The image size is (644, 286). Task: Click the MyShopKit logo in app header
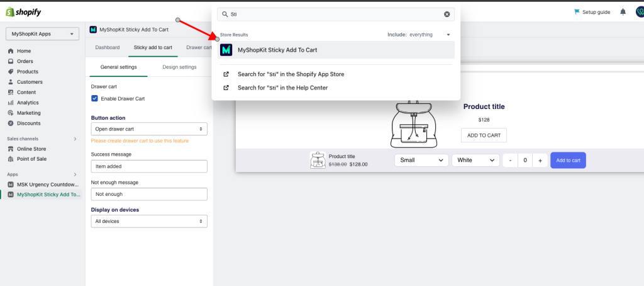(93, 30)
